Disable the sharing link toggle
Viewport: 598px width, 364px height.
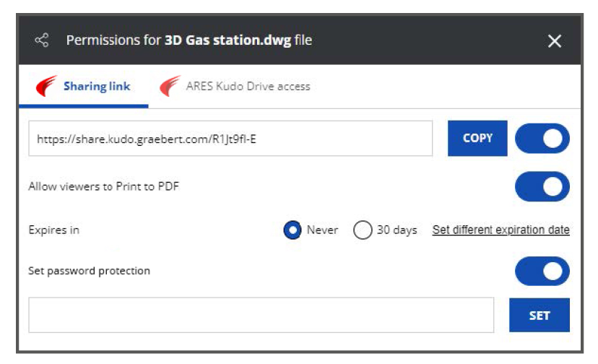click(542, 138)
